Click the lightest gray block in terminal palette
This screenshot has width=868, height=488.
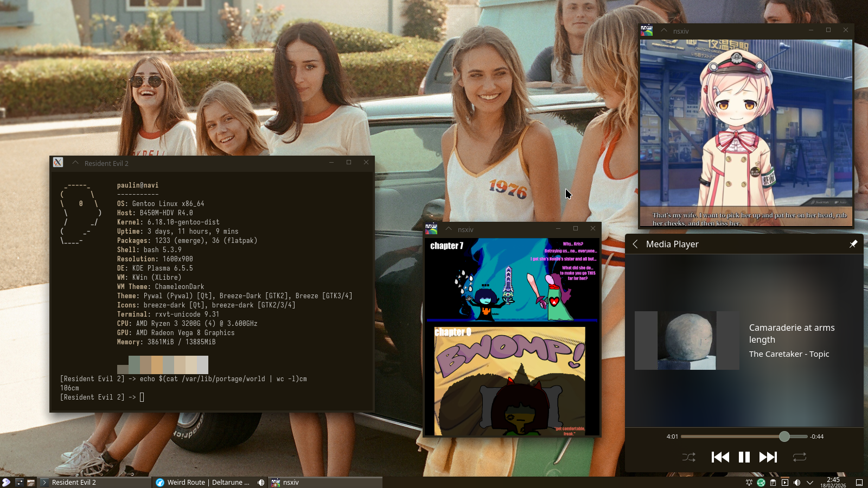tap(202, 365)
